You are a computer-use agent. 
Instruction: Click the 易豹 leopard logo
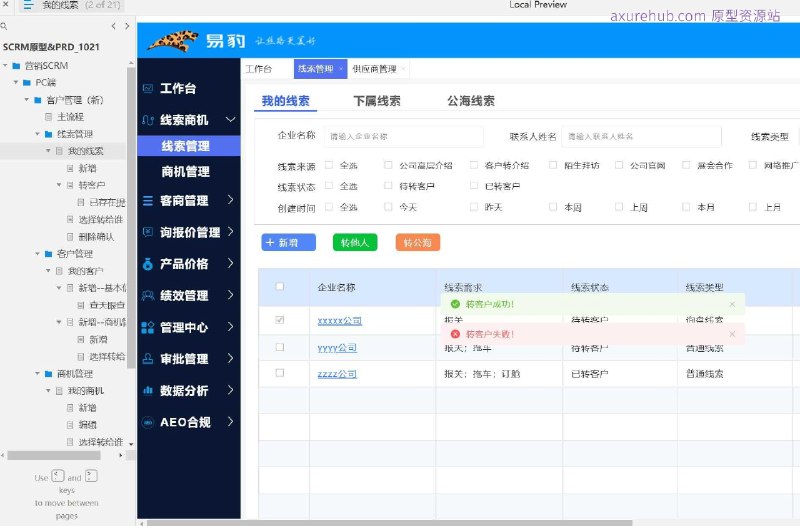click(x=172, y=41)
